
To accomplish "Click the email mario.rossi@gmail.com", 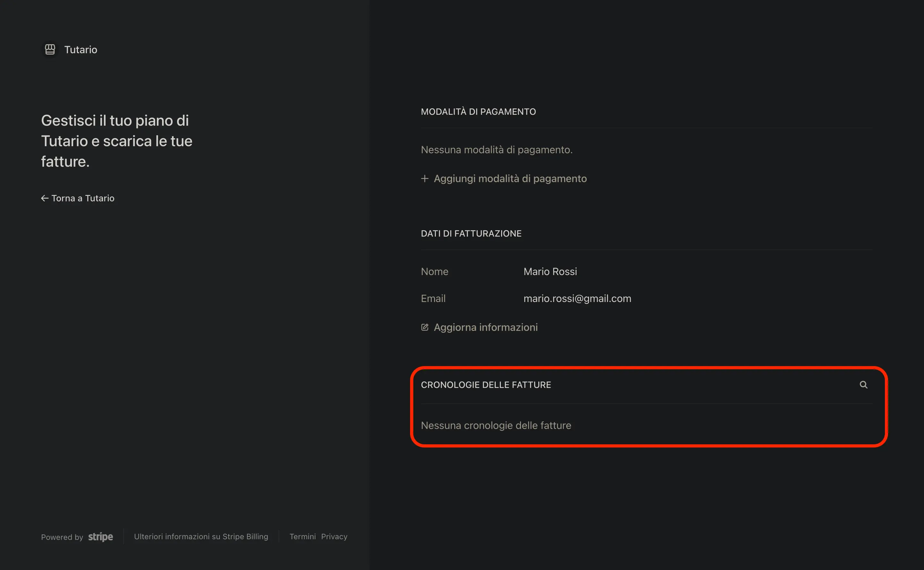I will coord(577,298).
